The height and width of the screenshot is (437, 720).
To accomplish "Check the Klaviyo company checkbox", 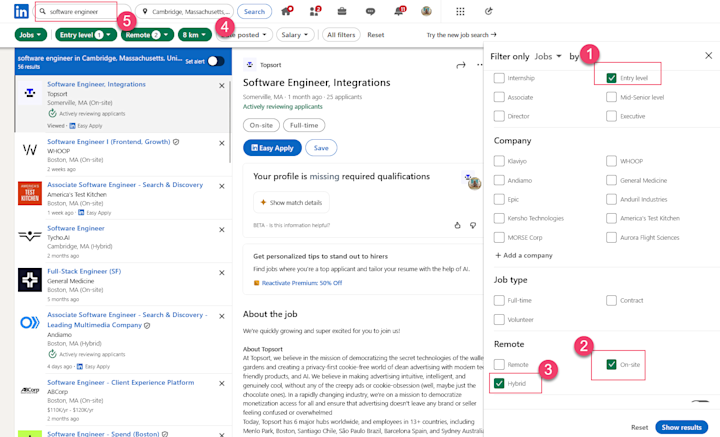I will (499, 161).
